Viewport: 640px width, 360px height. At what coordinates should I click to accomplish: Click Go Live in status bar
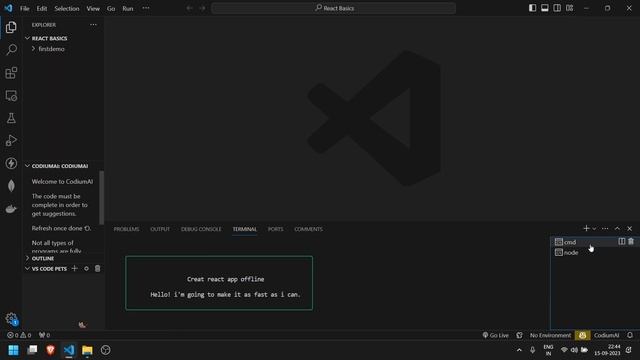tap(496, 335)
